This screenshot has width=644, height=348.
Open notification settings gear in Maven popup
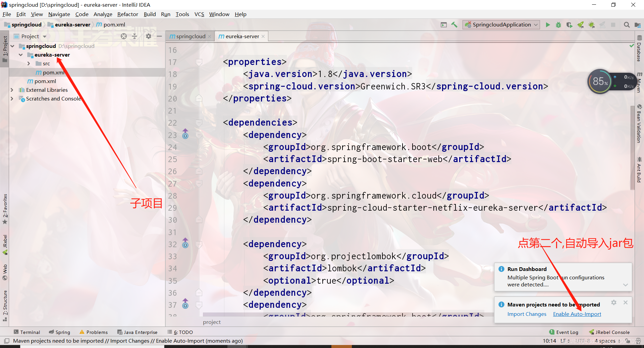click(x=614, y=302)
